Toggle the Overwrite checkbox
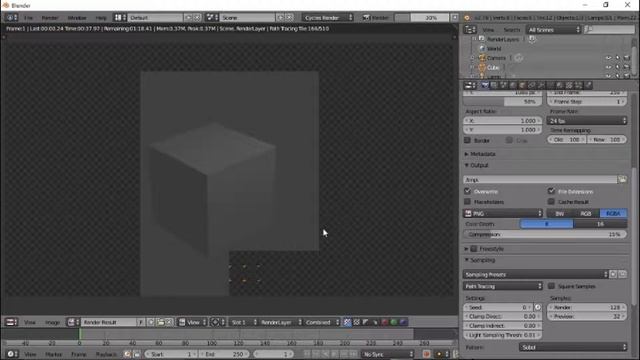This screenshot has height=360, width=640. 468,191
